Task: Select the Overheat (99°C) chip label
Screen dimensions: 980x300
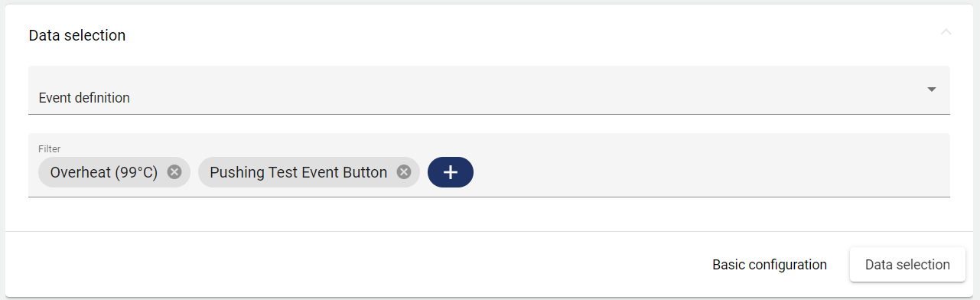Action: pyautogui.click(x=104, y=172)
